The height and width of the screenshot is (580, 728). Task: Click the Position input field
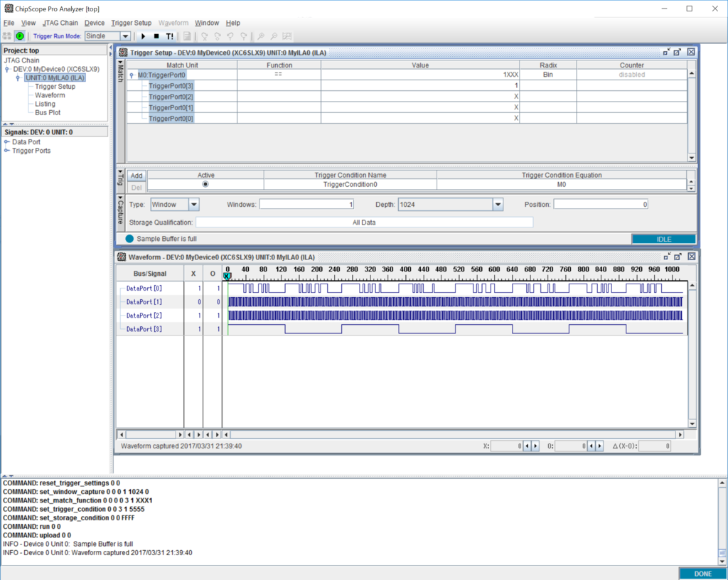[601, 204]
